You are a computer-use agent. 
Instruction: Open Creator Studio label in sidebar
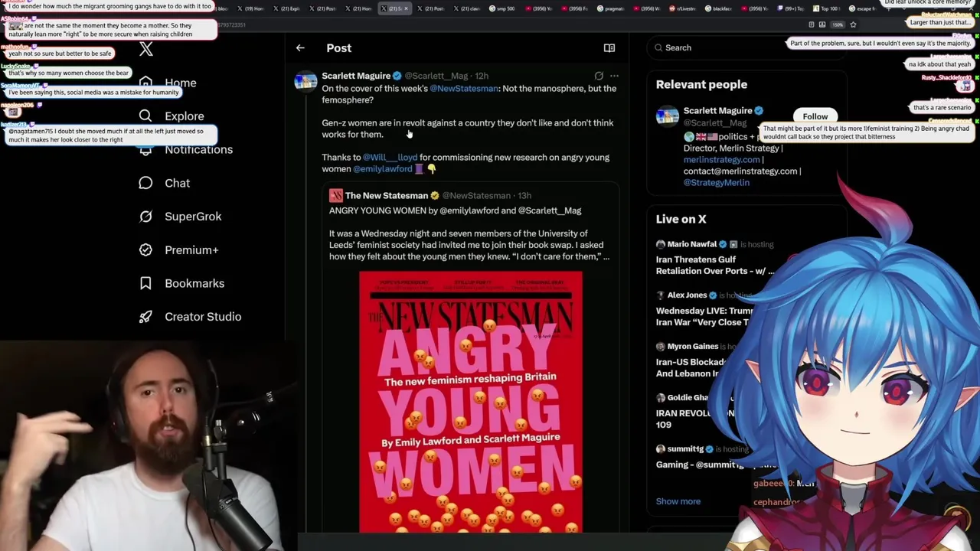point(203,317)
